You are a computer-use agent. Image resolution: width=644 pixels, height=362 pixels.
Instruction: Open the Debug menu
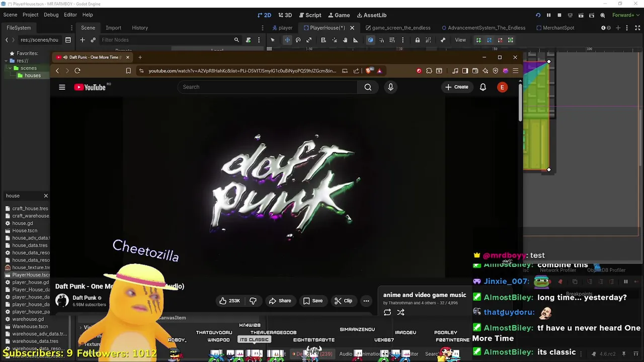(x=51, y=15)
